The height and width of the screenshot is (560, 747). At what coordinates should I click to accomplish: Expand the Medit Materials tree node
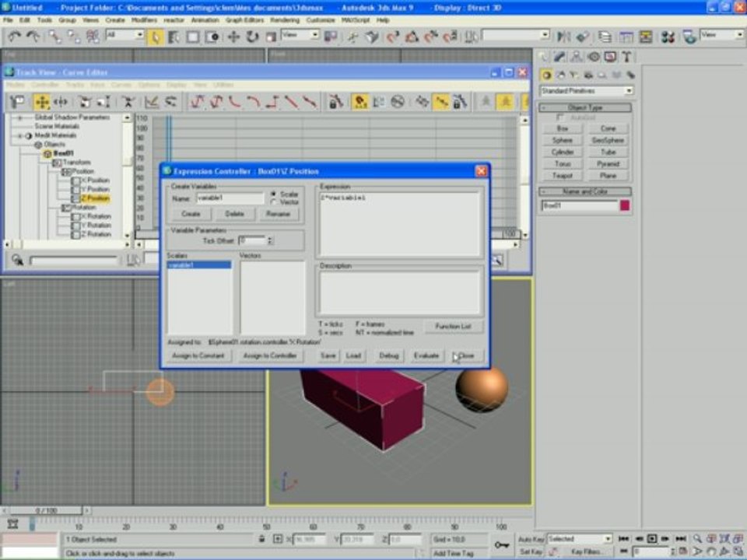[20, 135]
